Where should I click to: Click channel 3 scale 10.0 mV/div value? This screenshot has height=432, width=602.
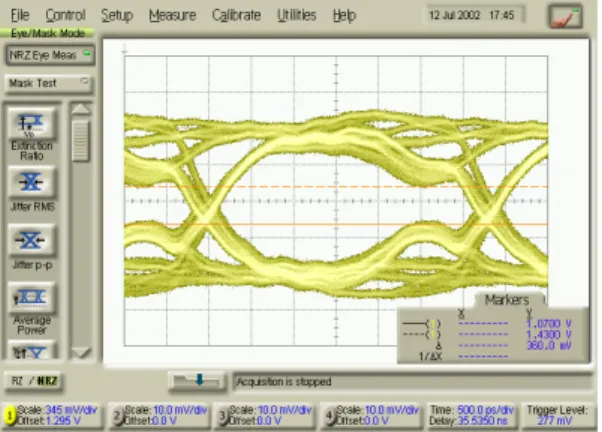pyautogui.click(x=285, y=410)
